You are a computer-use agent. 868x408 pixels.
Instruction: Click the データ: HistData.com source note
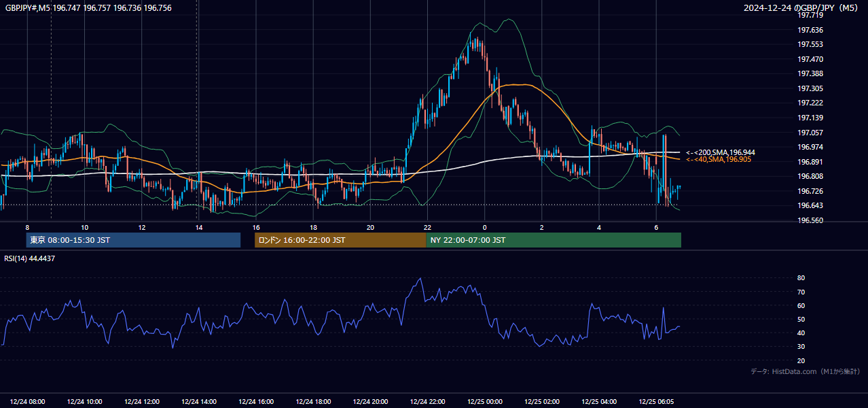tap(805, 371)
